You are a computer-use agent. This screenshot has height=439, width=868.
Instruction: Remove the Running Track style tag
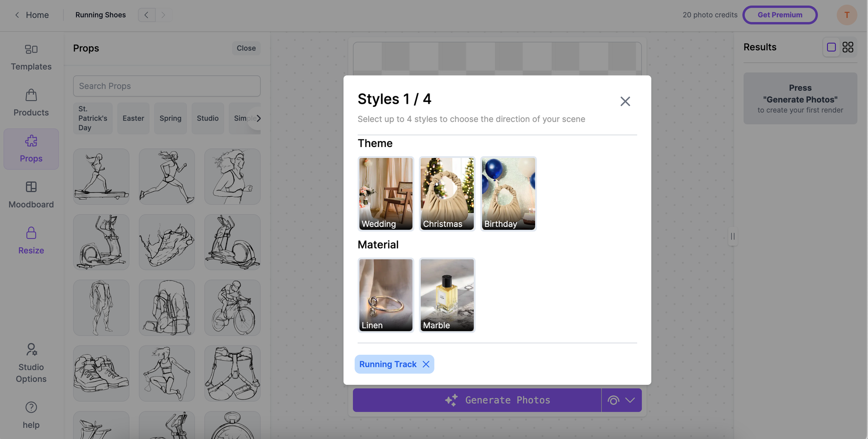pos(426,364)
